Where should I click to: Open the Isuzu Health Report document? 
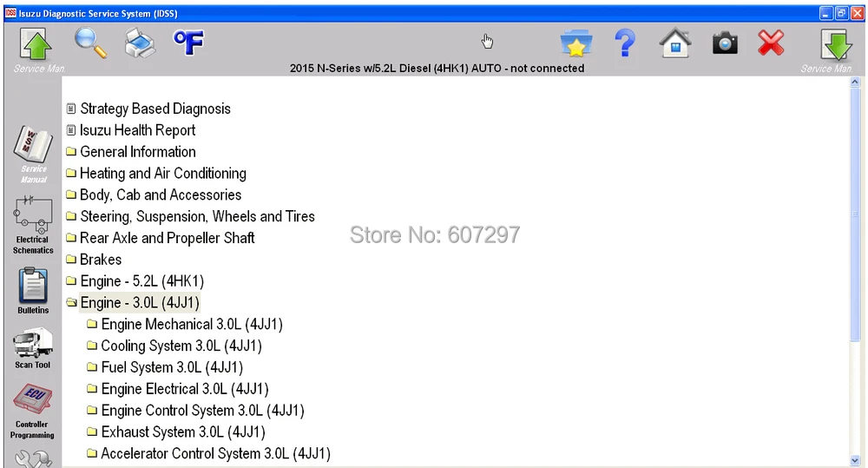pyautogui.click(x=131, y=130)
